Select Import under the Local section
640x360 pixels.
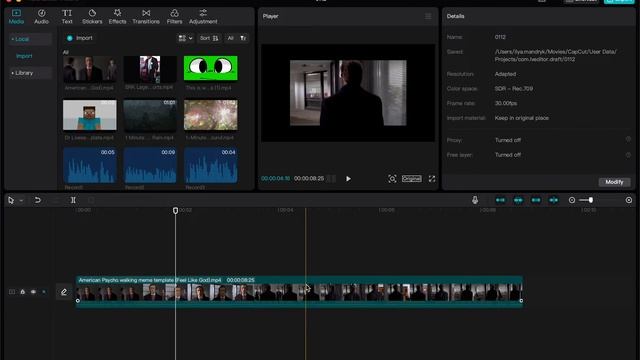tap(24, 56)
